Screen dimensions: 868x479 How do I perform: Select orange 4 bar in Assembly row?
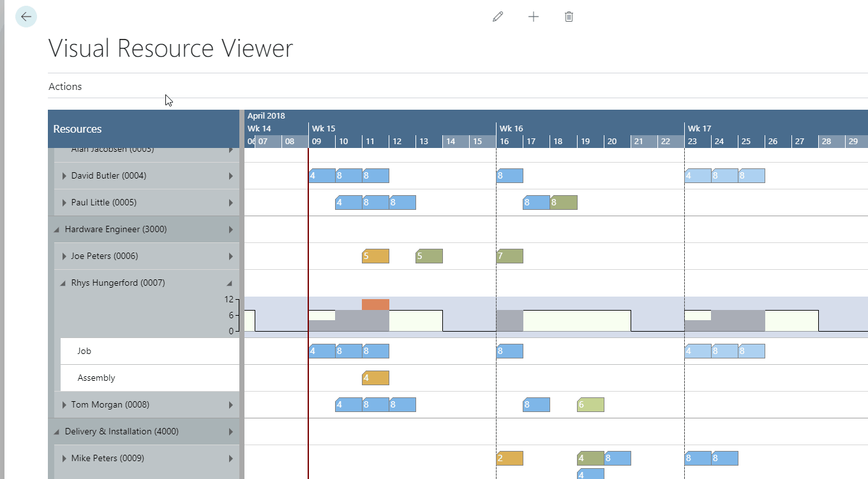coord(375,378)
